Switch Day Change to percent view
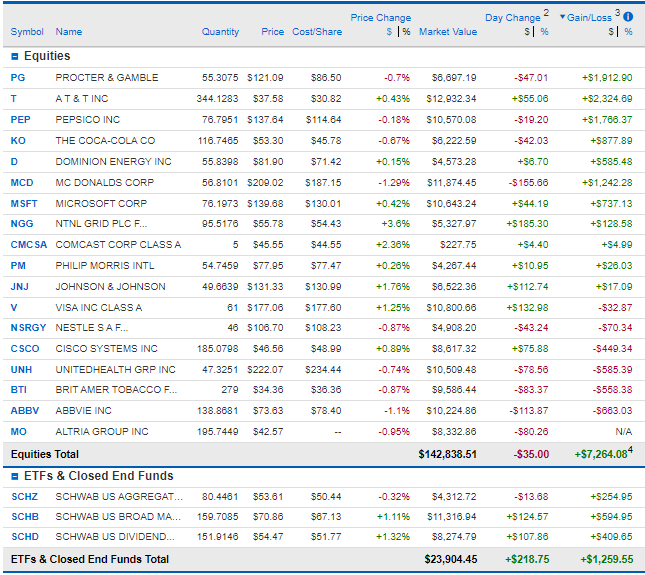The width and height of the screenshot is (645, 575). point(544,32)
